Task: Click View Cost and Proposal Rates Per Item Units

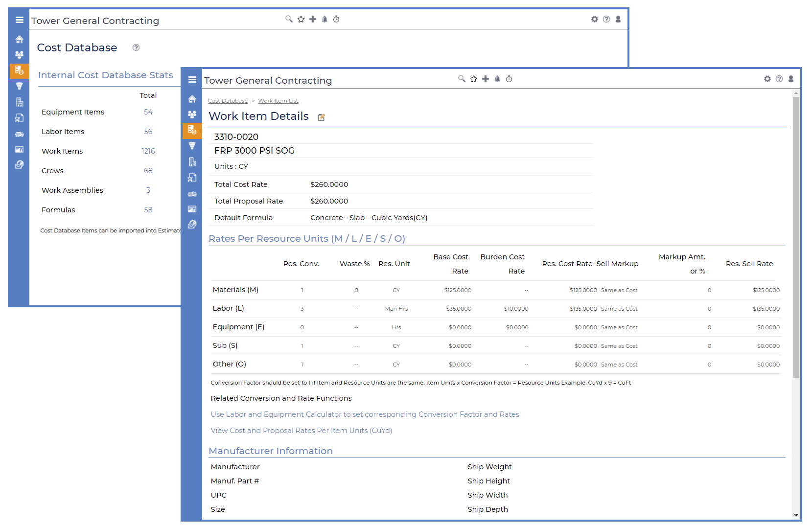Action: pyautogui.click(x=301, y=431)
